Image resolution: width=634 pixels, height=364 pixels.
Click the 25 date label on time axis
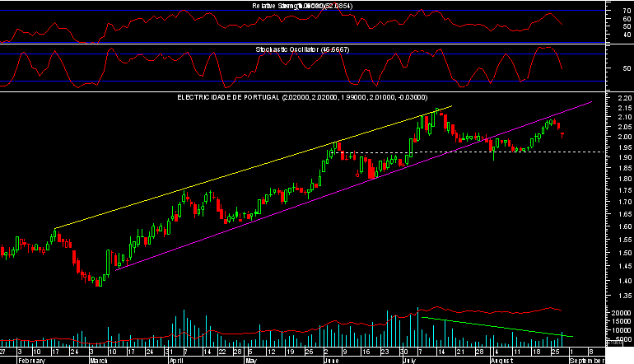coord(555,352)
